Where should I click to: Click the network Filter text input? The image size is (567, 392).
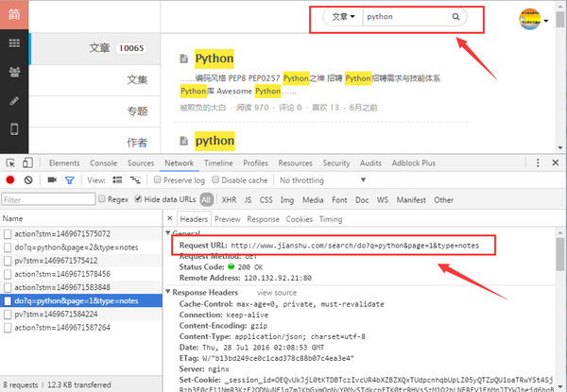47,199
